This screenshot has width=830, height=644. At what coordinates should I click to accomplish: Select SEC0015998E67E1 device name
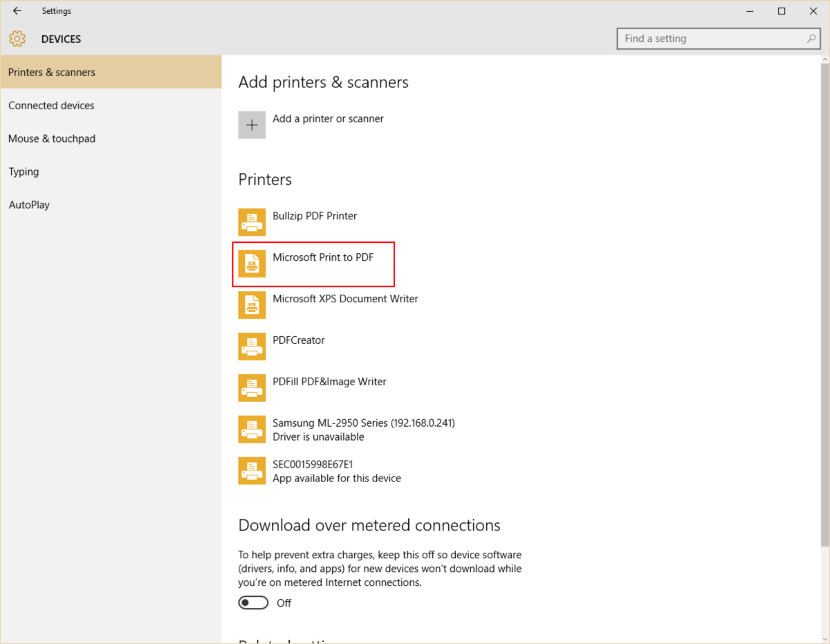point(313,464)
